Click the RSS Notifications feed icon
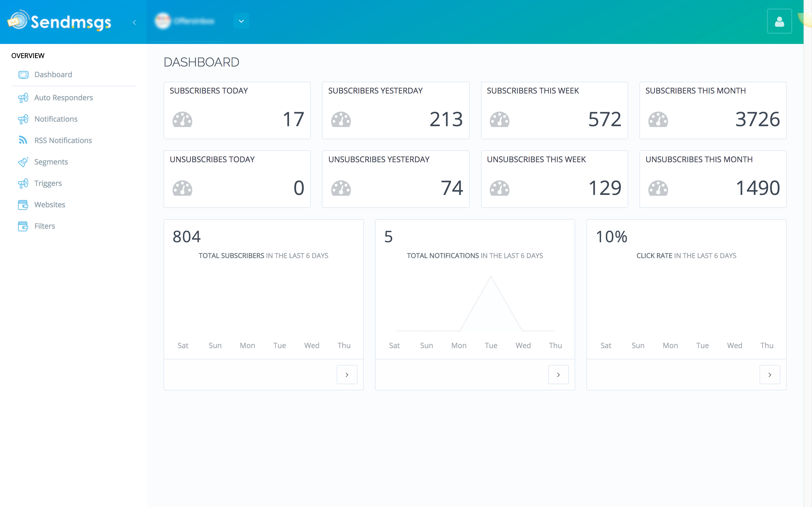 pos(23,140)
